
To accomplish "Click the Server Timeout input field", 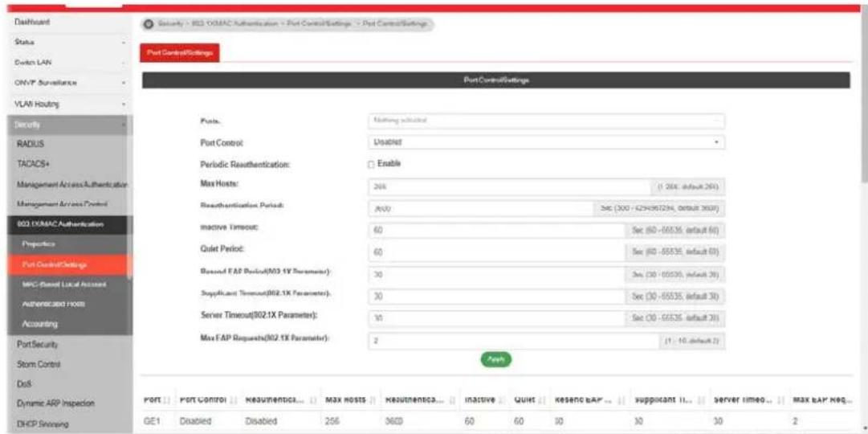I will coord(496,319).
